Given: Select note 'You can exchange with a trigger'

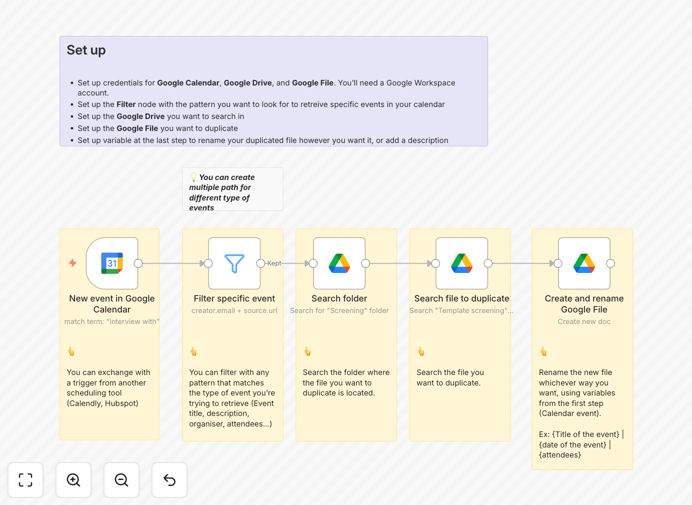Looking at the screenshot, I should tap(109, 388).
